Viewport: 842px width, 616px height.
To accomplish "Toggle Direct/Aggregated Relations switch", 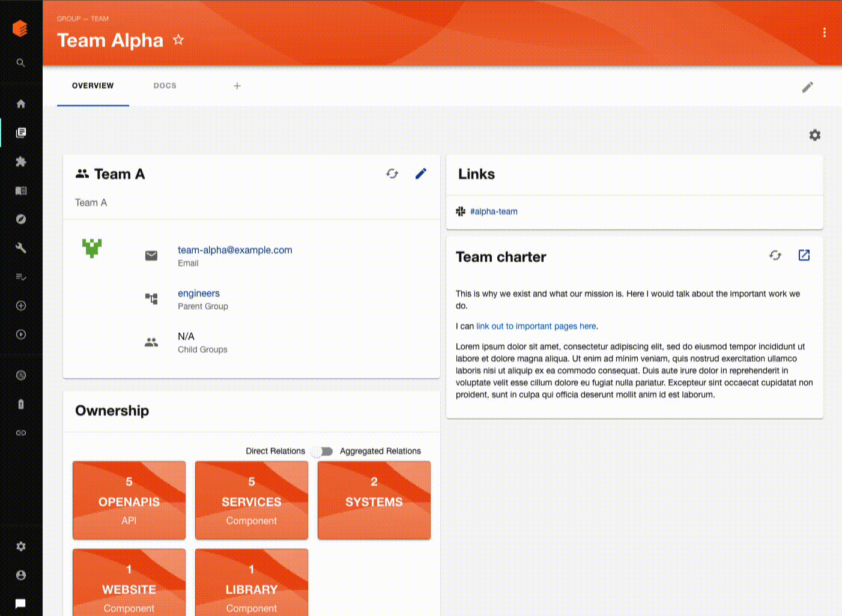I will [323, 451].
